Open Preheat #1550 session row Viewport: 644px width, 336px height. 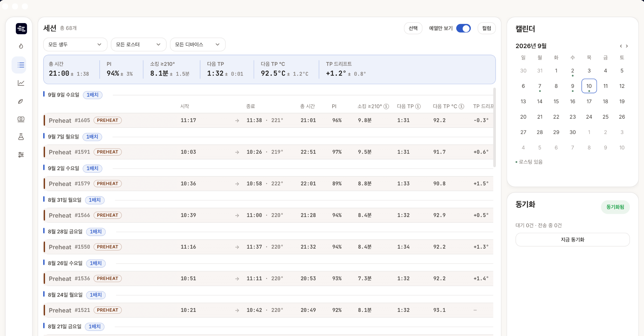click(268, 247)
